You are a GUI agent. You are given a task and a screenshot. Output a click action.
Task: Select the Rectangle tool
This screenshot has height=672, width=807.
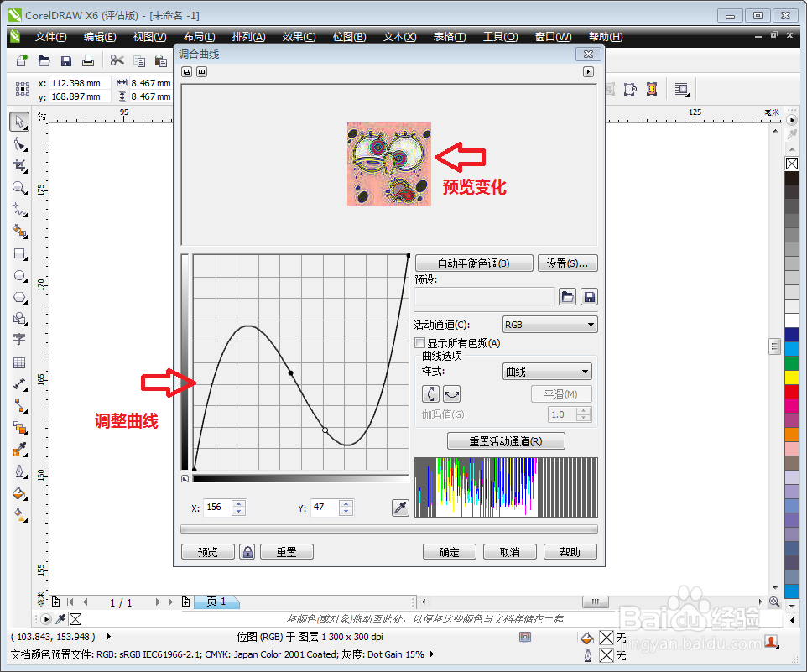pos(19,254)
